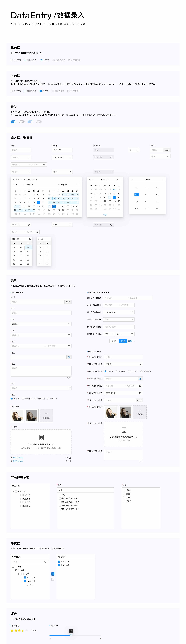Select 8月 in the 2015年 month picker
186x644 pixels.
click(147, 202)
